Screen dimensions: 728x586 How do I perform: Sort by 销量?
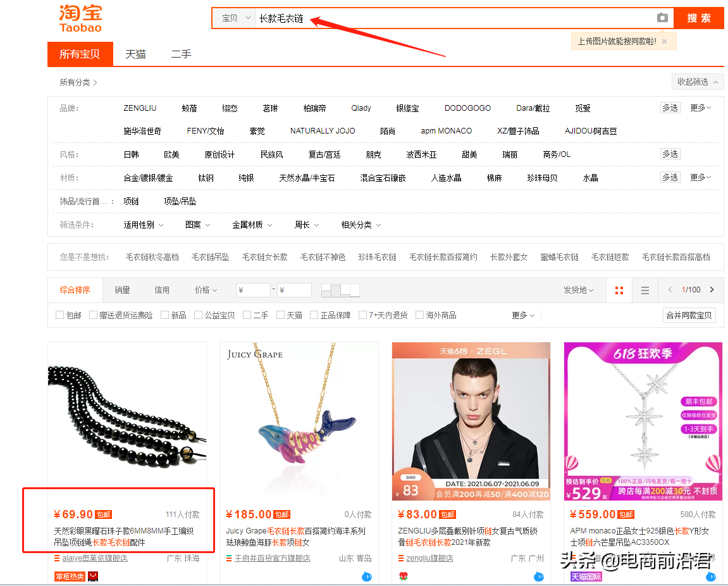pos(122,290)
